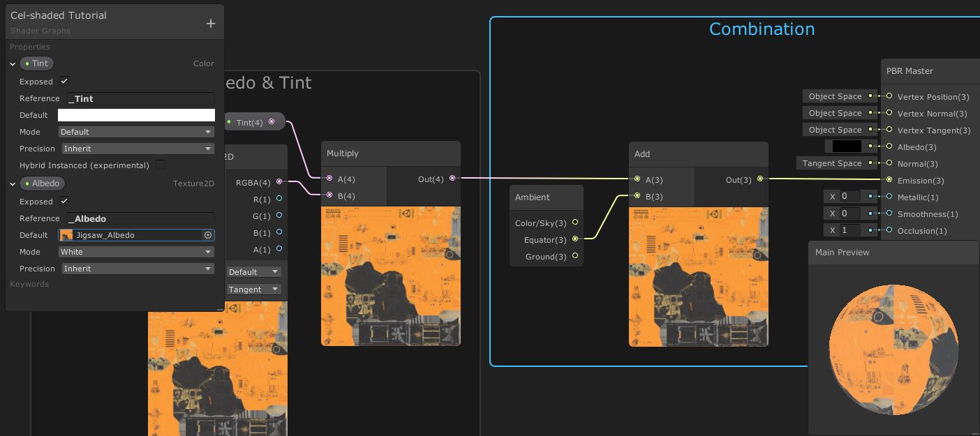Viewport: 980px width, 436px height.
Task: Collapse the Tint property section
Action: click(x=13, y=63)
